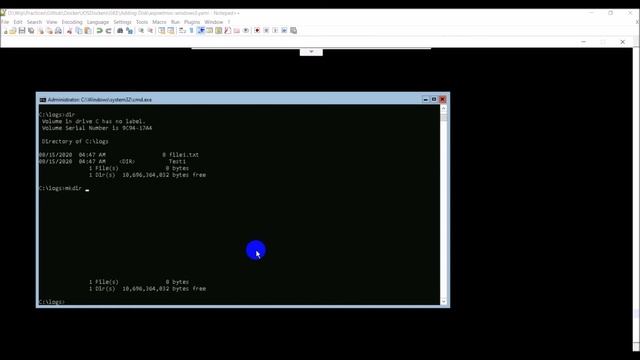Open the Encoding menu
The width and height of the screenshot is (640, 360).
72,22
